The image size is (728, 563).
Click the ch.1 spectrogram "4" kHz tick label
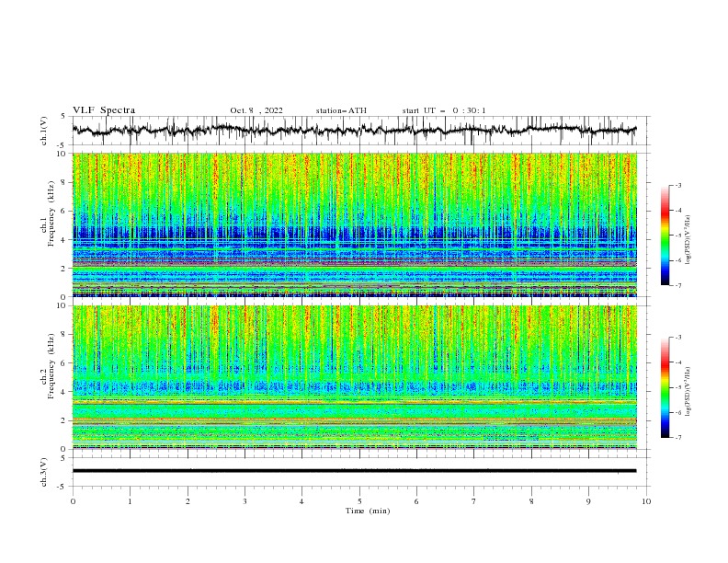[x=64, y=240]
